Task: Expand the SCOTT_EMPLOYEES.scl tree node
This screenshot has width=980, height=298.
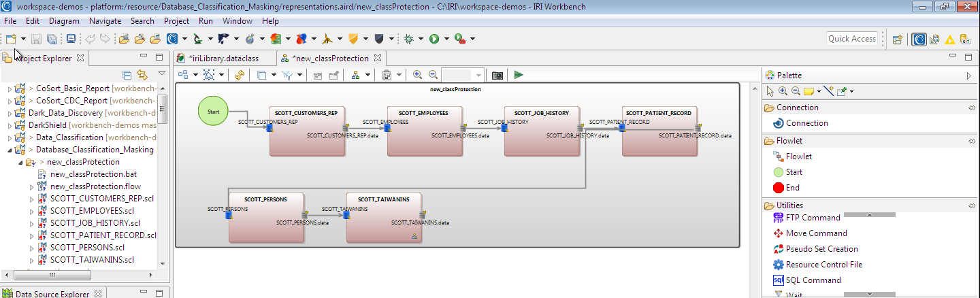Action: click(x=31, y=211)
